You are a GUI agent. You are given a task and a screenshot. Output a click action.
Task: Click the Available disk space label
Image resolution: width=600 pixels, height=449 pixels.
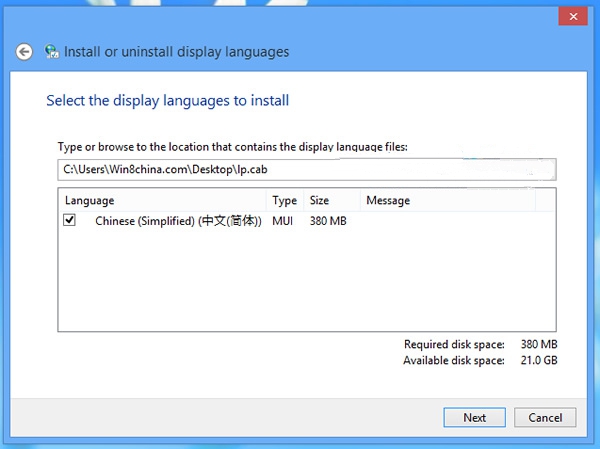[454, 360]
